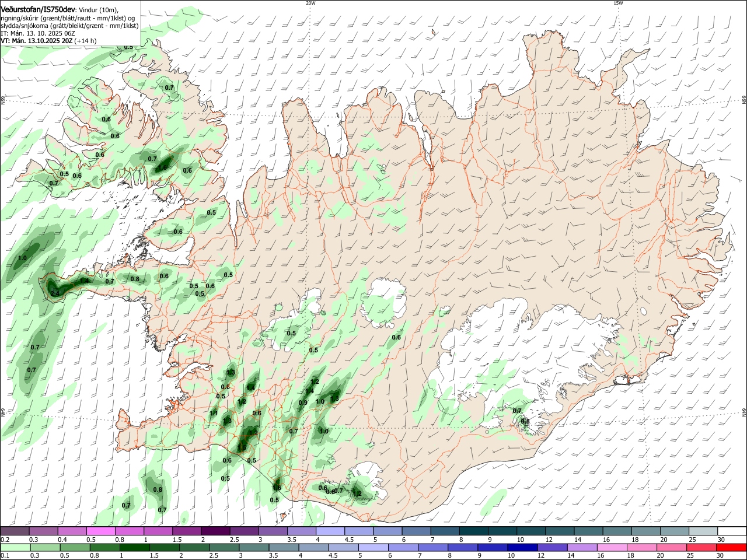Click the 0.2 label in the legend
Screen dimensions: 747x560
[x=5, y=540]
